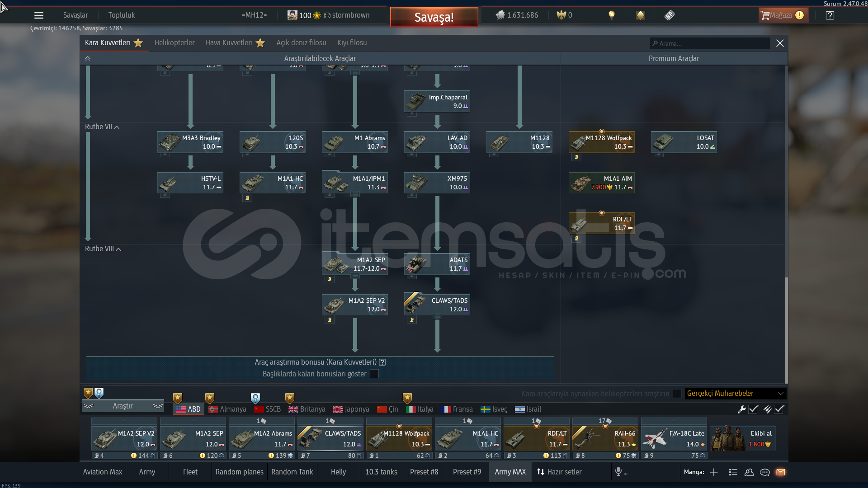Open the squad members icon
Screen dimensions: 868x488
coord(749,472)
